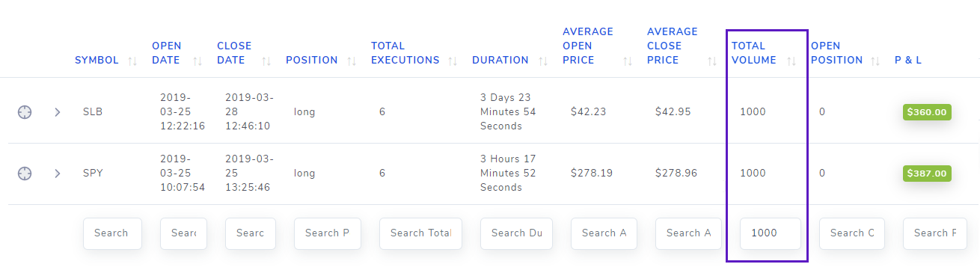Click the target icon for SLB row
This screenshot has height=273, width=980.
[25, 112]
